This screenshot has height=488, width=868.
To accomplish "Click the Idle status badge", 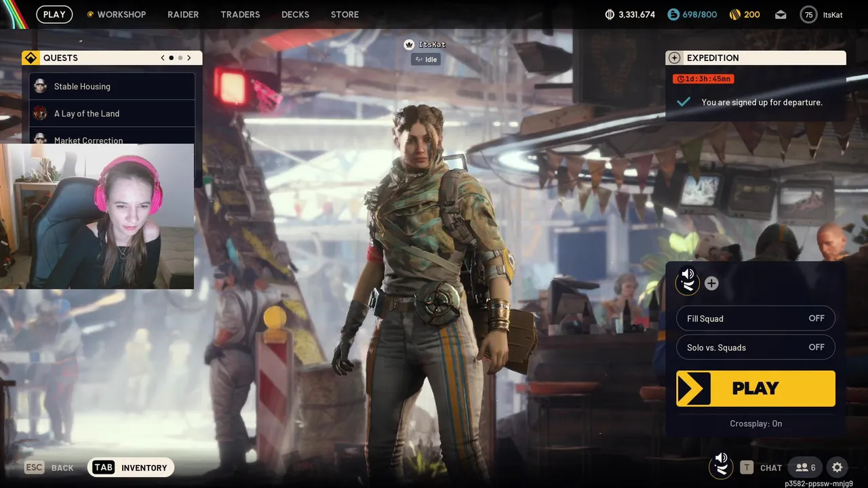I will (x=426, y=60).
